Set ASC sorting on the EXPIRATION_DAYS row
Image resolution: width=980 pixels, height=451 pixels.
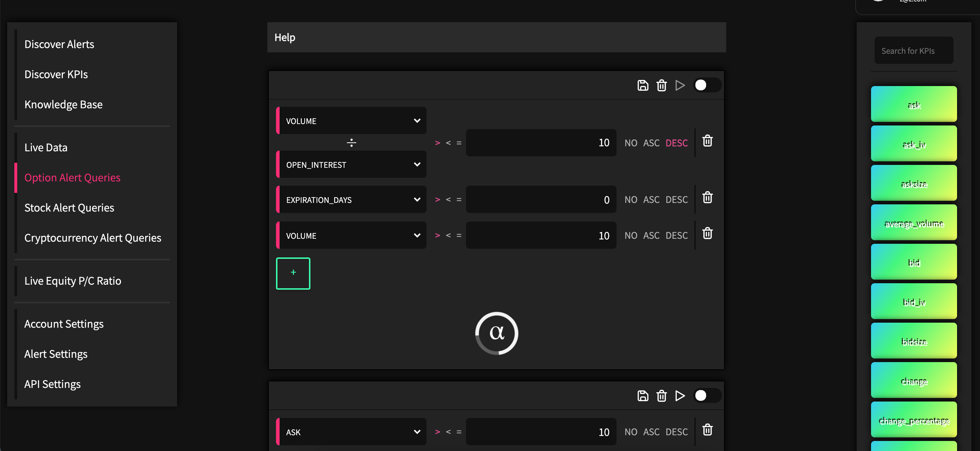click(651, 199)
